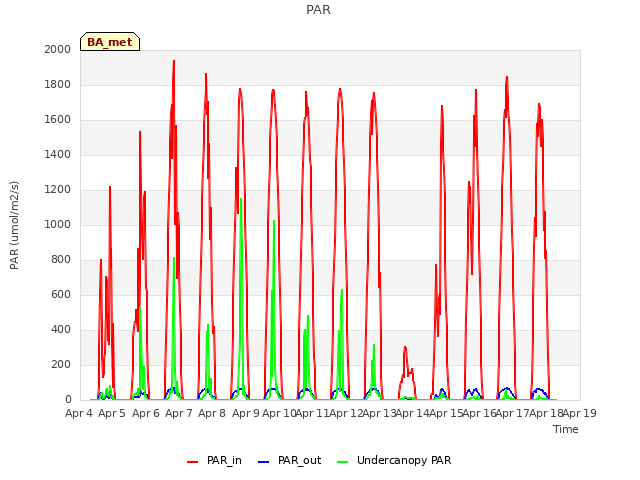The height and width of the screenshot is (480, 640).
Task: Click the 1000 y-axis tick label
Action: click(x=58, y=224)
